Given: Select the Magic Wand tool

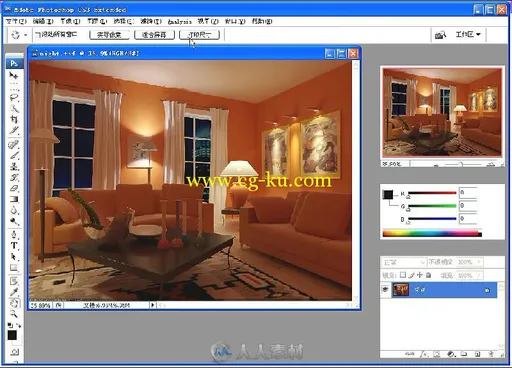Looking at the screenshot, I should click(x=14, y=109).
